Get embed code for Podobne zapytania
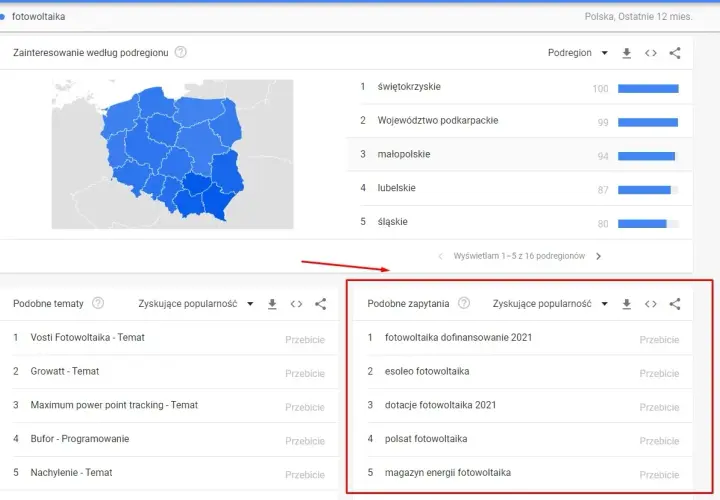The width and height of the screenshot is (720, 500). (651, 304)
